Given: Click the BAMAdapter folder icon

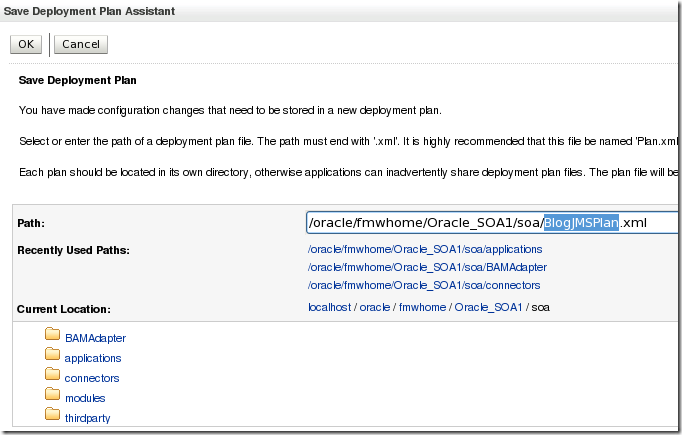Looking at the screenshot, I should pos(53,337).
